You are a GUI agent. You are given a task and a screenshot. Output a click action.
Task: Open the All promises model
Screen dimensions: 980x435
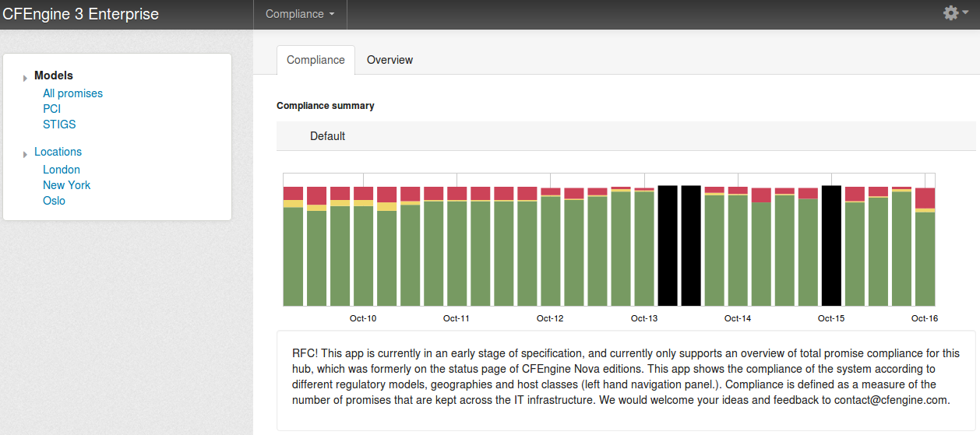[72, 93]
